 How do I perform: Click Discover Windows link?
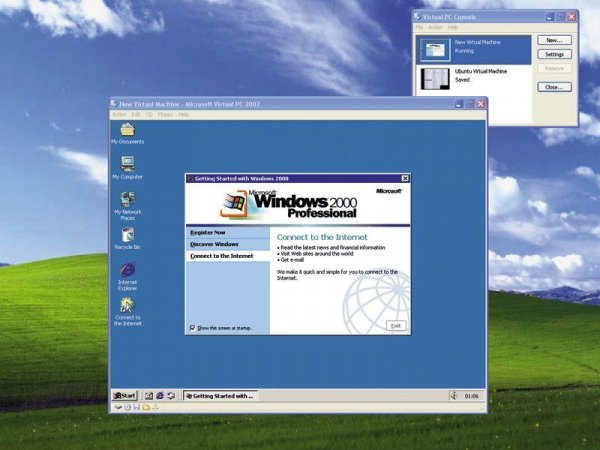point(214,244)
